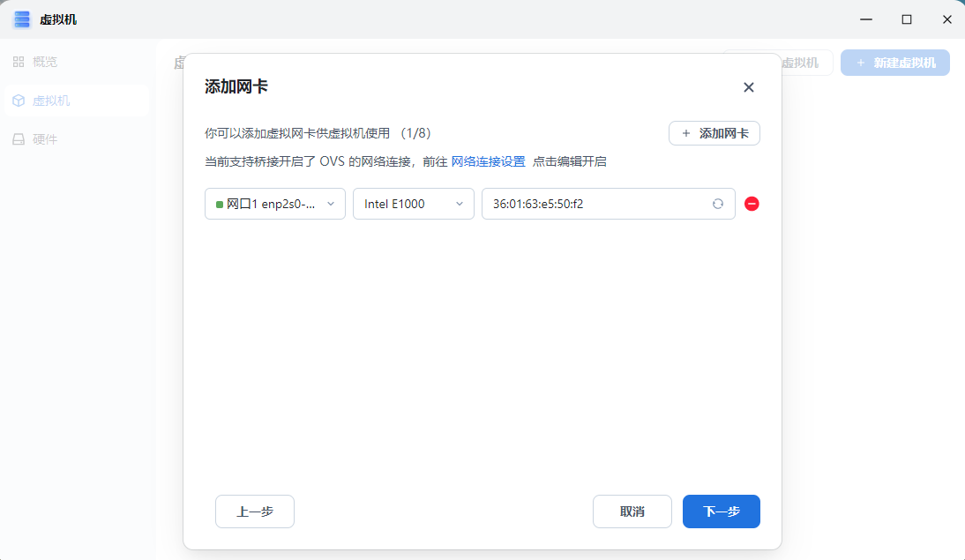Viewport: 965px width, 560px height.
Task: Open the Intel E1000 adapter model dropdown
Action: point(414,204)
